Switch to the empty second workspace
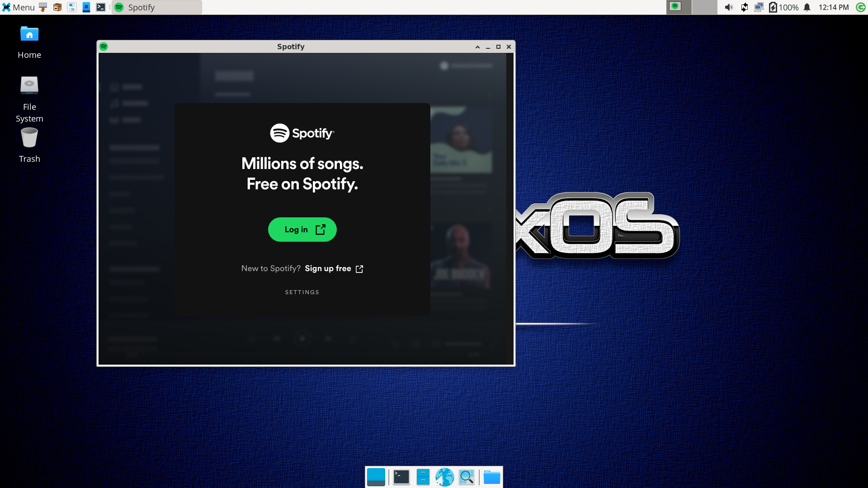Screen dimensions: 868x488 [x=705, y=7]
